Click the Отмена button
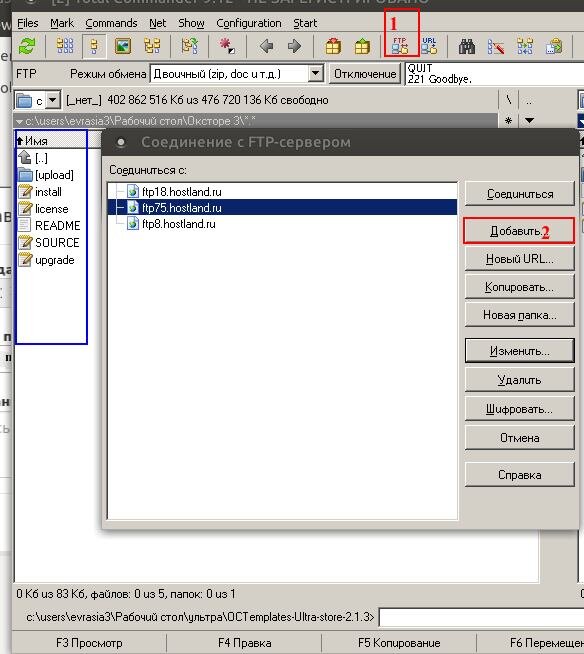 520,438
